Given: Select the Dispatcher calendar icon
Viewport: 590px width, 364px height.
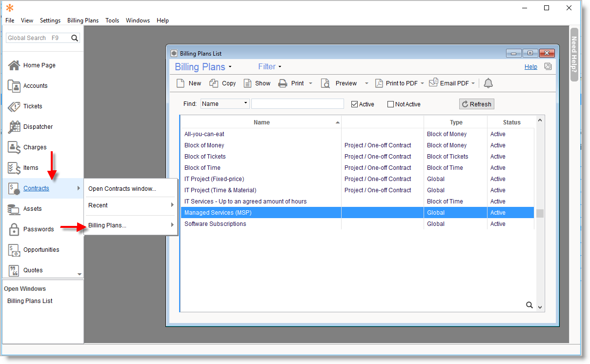Looking at the screenshot, I should point(15,127).
